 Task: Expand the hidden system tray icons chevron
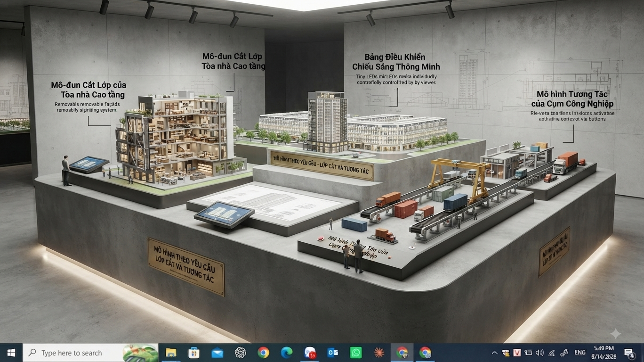coord(494,353)
